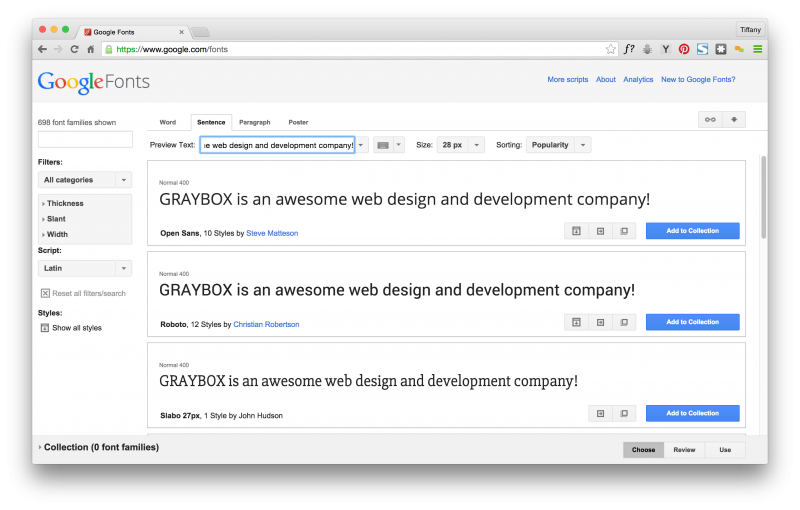This screenshot has height=510, width=800.
Task: Click the see-all-styles icon for Open Sans
Action: 576,231
